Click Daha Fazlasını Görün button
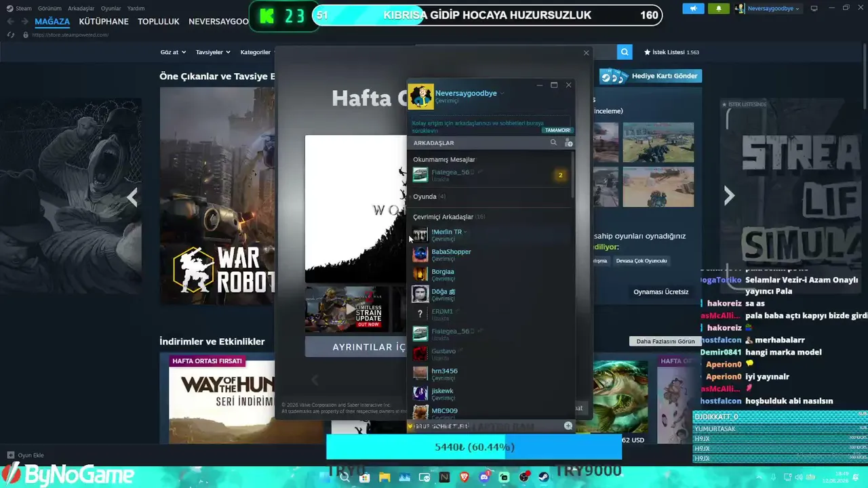Screen dimensions: 868x488 click(x=665, y=342)
